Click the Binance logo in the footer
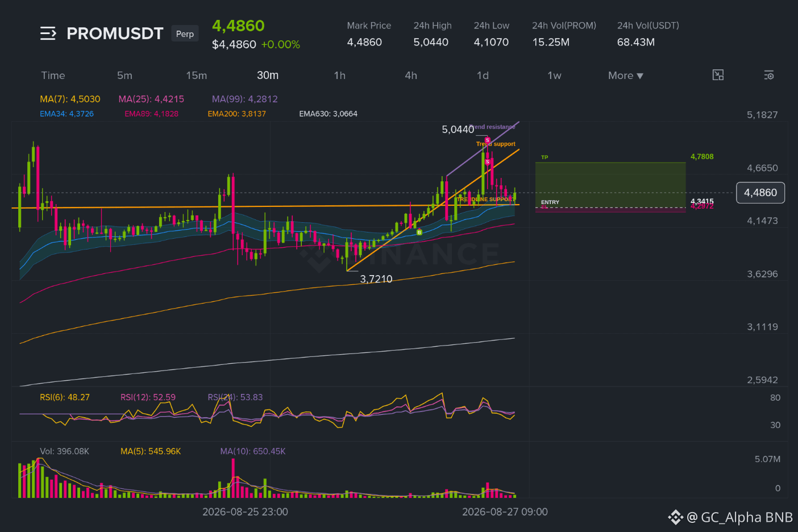 [675, 517]
